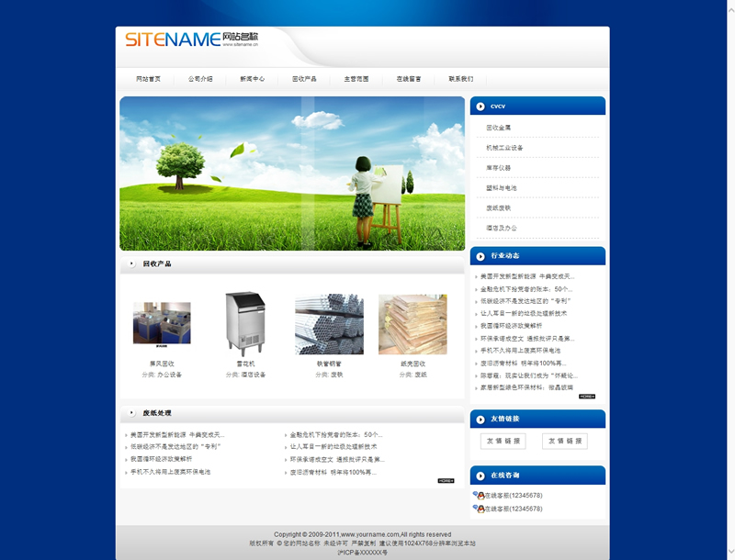Click the arrow icon beside 在线咨询 heading

pos(481,476)
